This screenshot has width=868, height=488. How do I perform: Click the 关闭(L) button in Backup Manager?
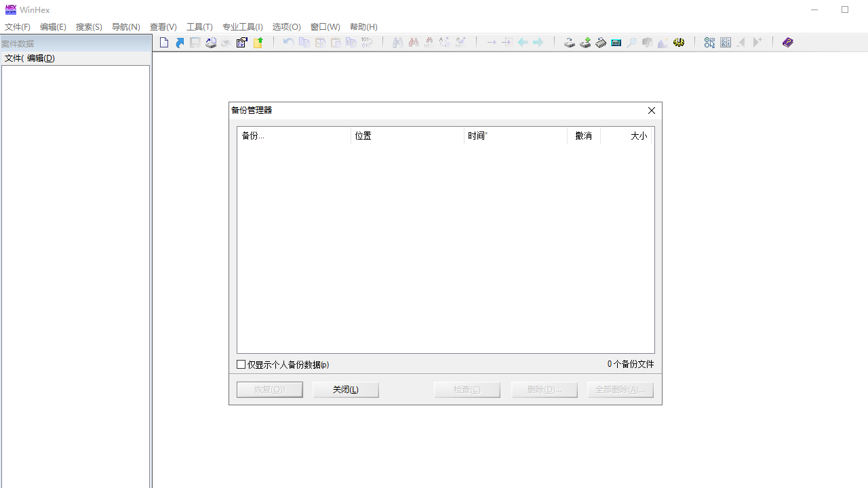[345, 389]
